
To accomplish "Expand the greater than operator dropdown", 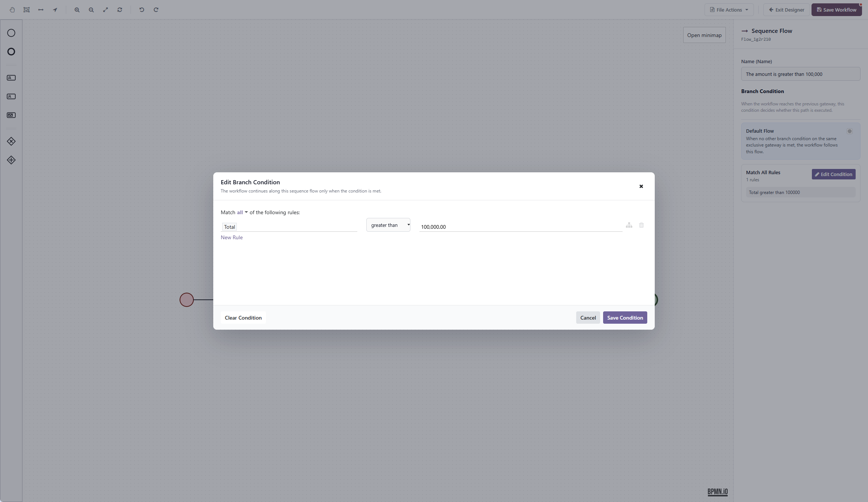I will [388, 225].
